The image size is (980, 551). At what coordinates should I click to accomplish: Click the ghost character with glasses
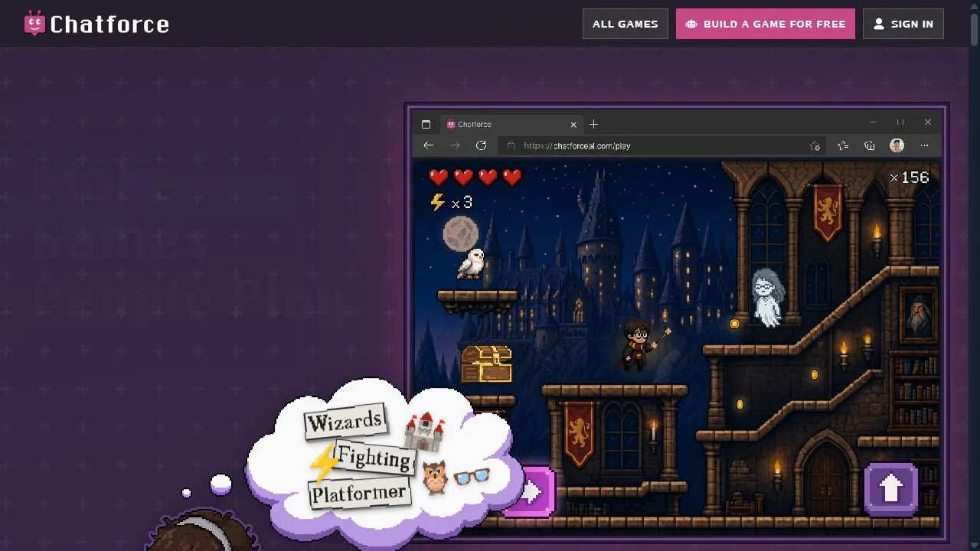[x=767, y=297]
